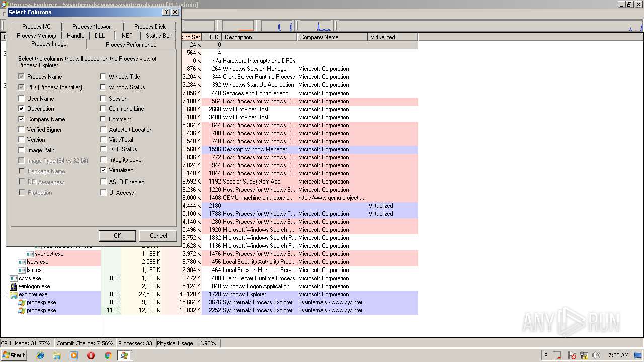Click Show Desktop button in taskbar
This screenshot has height=362, width=644.
pos(638,355)
